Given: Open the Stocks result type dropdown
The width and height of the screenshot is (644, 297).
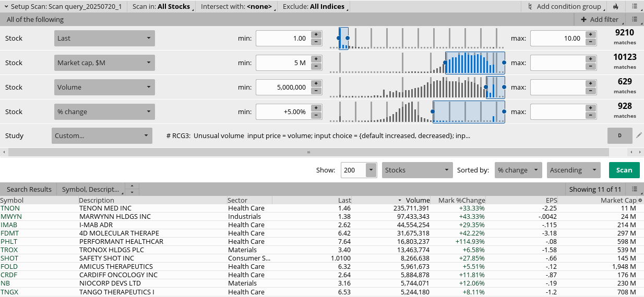Looking at the screenshot, I should (x=418, y=170).
